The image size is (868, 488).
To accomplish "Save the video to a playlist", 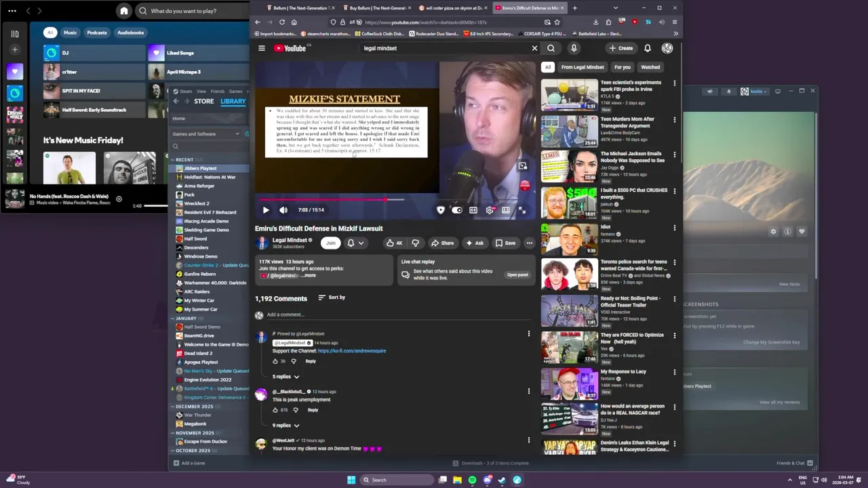I will point(505,243).
